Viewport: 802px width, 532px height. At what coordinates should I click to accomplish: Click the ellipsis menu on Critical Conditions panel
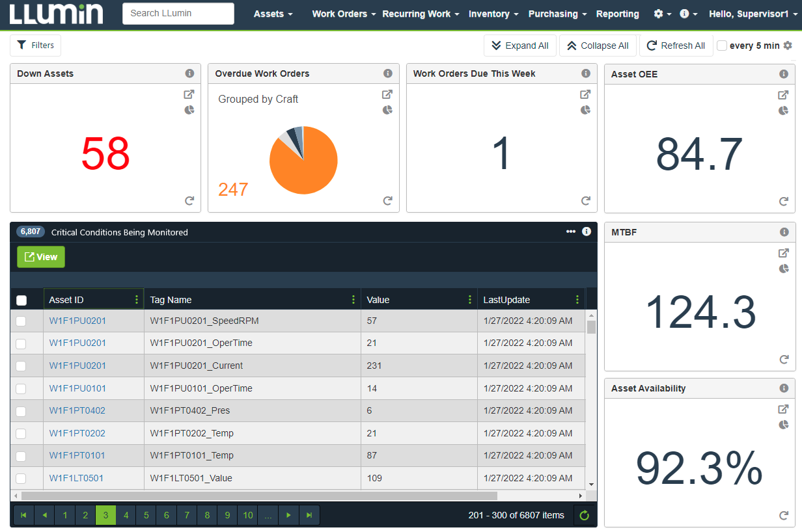tap(571, 232)
